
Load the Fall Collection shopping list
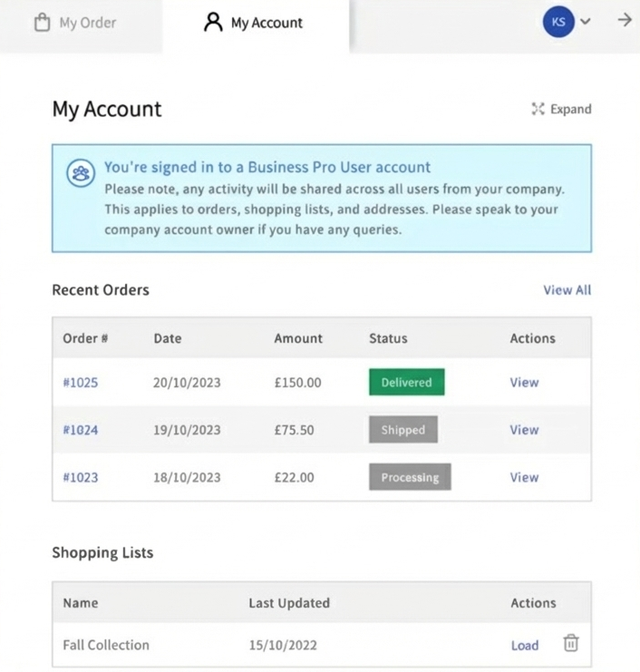point(524,646)
